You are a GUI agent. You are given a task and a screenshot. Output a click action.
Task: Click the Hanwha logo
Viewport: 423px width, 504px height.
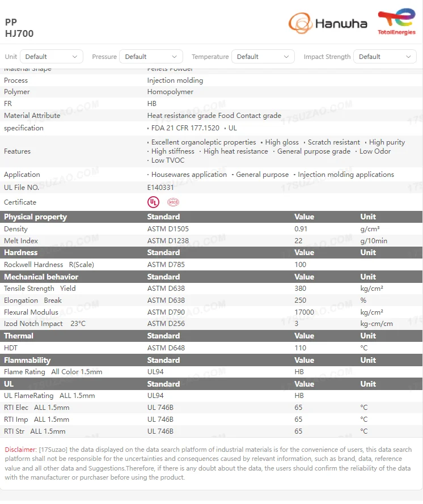tap(328, 23)
